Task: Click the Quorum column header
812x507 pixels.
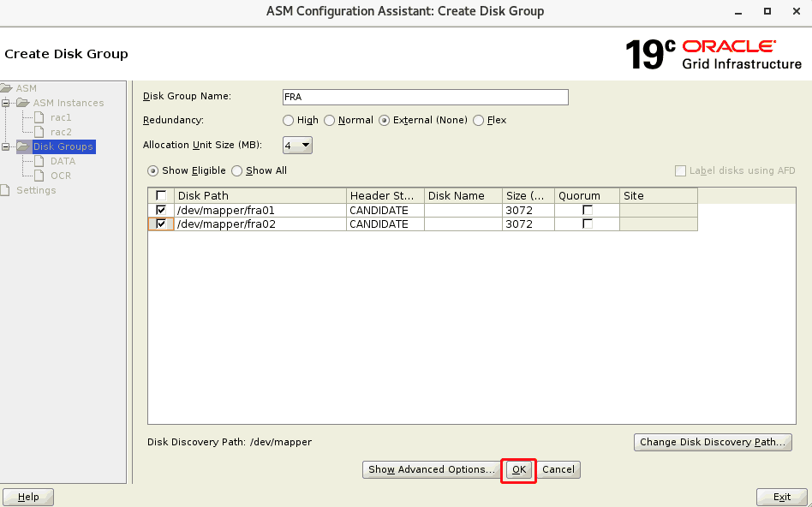Action: point(588,196)
